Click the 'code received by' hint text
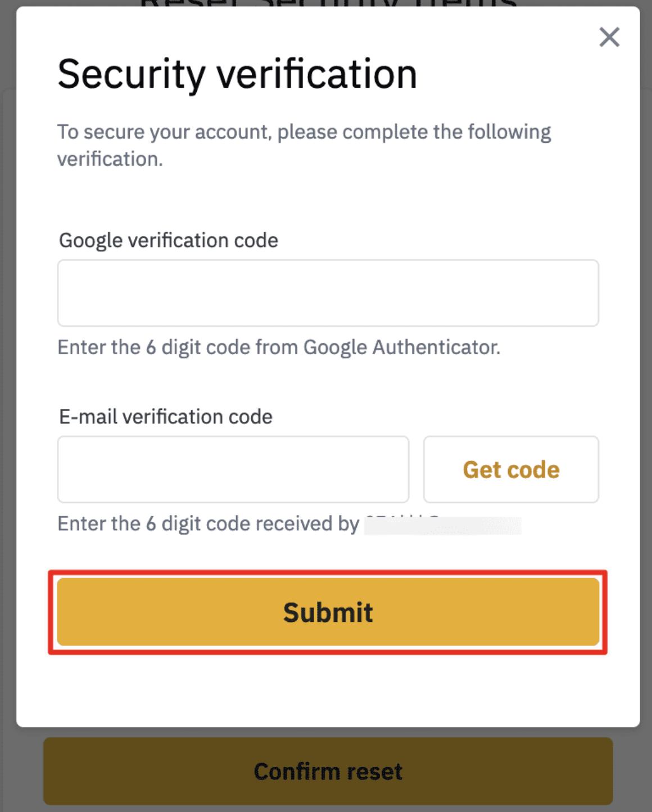 (x=208, y=524)
